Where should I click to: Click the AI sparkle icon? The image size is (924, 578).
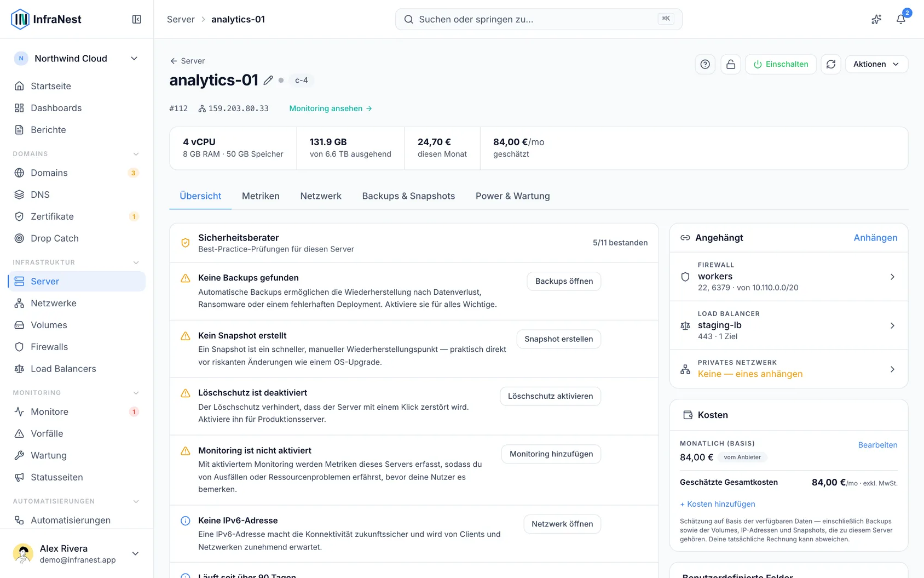click(876, 19)
